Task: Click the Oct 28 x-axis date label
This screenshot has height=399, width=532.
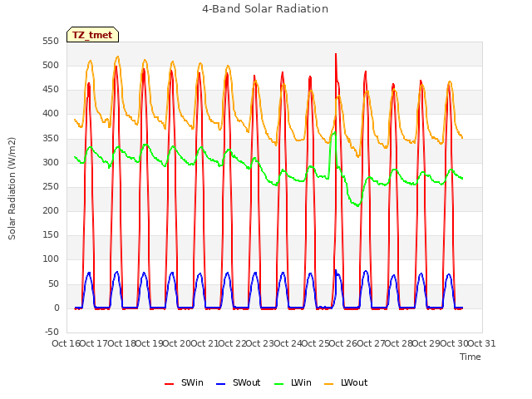Action: pos(398,343)
